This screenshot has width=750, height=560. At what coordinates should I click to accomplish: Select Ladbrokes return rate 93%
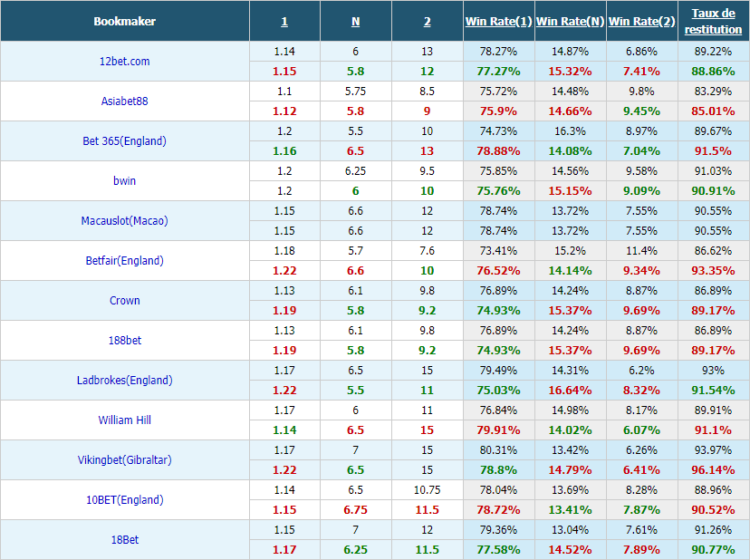click(713, 371)
